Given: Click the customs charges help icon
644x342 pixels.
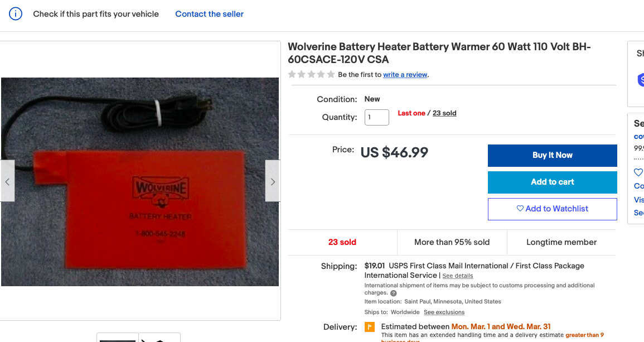Looking at the screenshot, I should point(394,293).
